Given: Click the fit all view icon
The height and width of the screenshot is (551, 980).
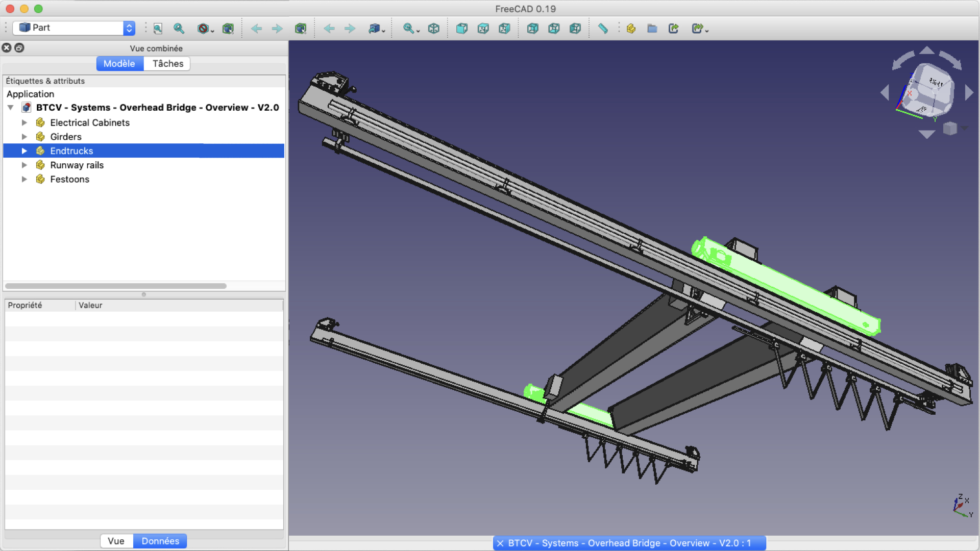Looking at the screenshot, I should tap(158, 29).
